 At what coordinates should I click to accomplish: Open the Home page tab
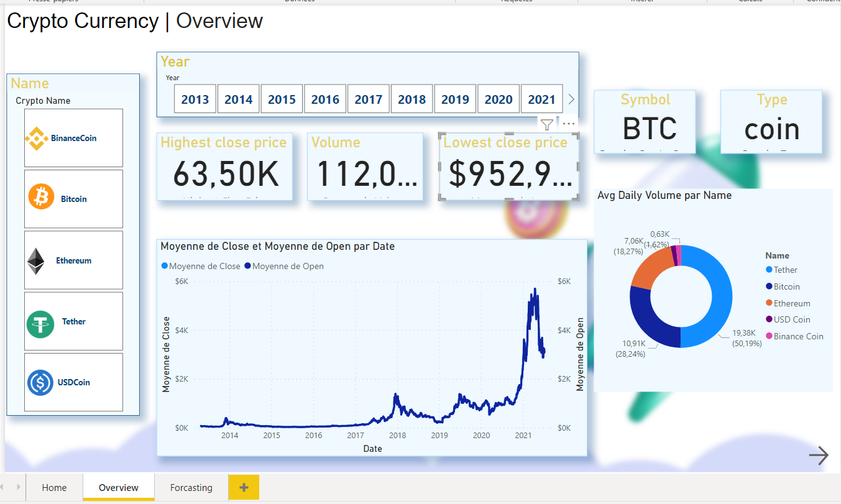coord(54,487)
